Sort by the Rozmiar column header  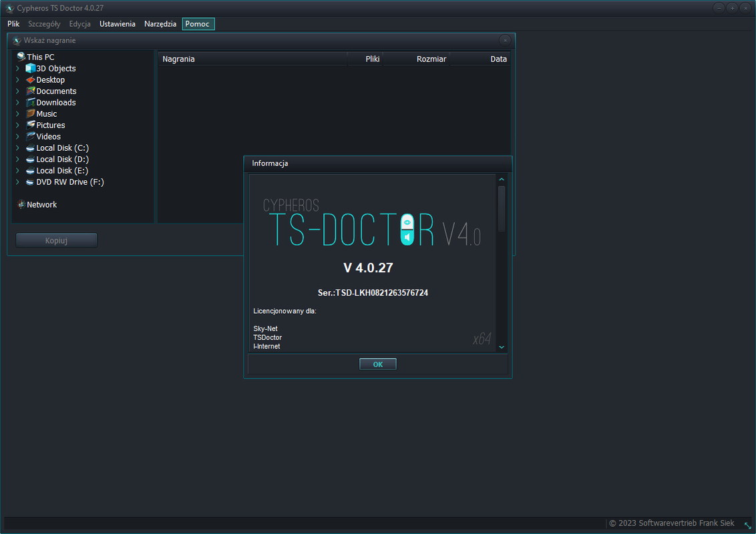pos(417,59)
